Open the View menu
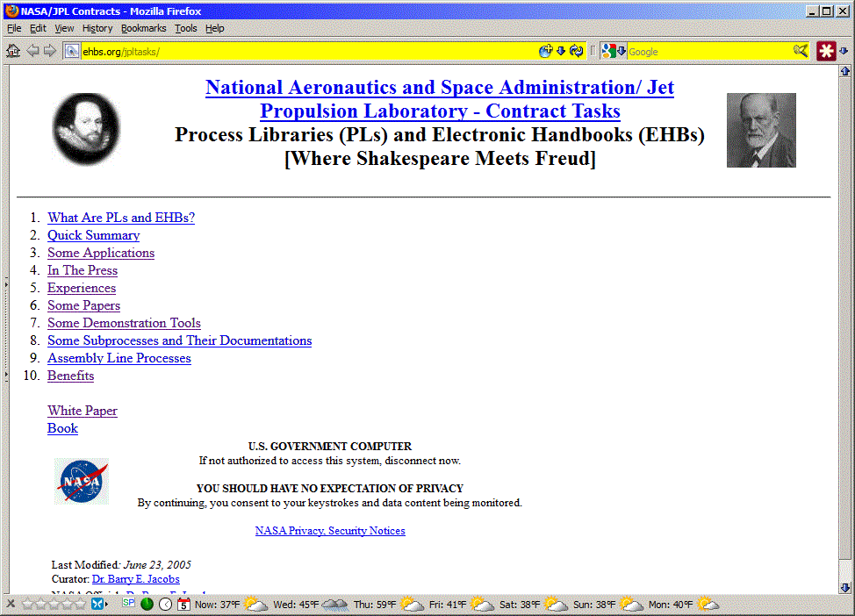 (x=64, y=28)
